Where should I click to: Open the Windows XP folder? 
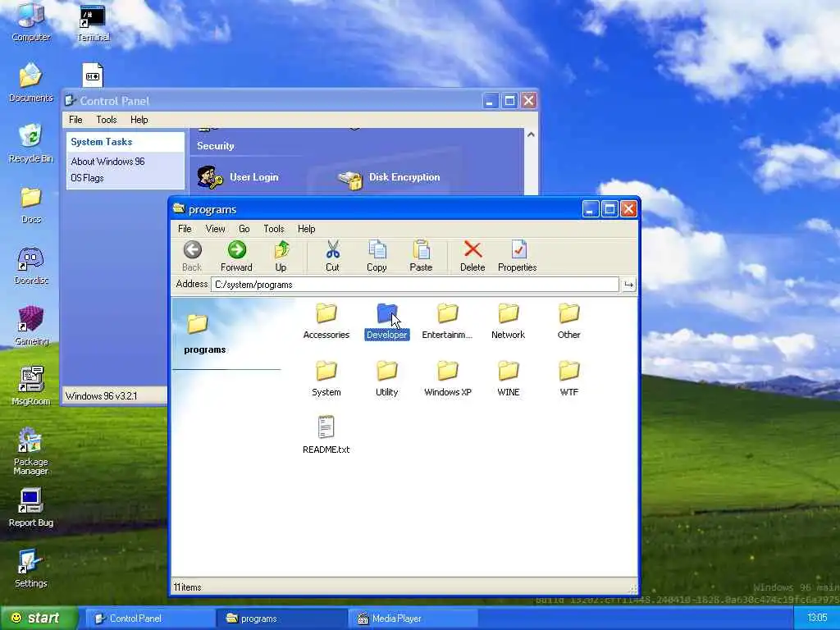[447, 378]
